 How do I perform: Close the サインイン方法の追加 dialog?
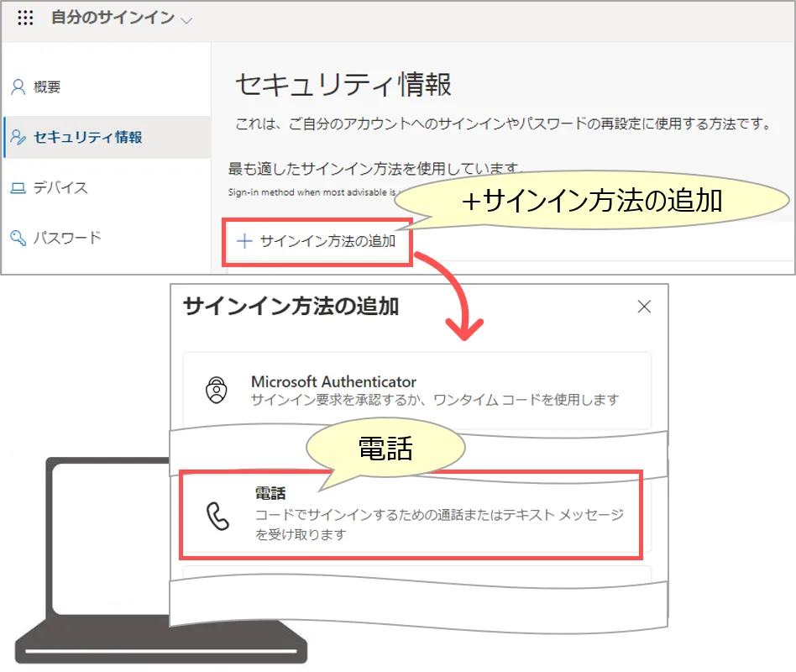(x=644, y=307)
